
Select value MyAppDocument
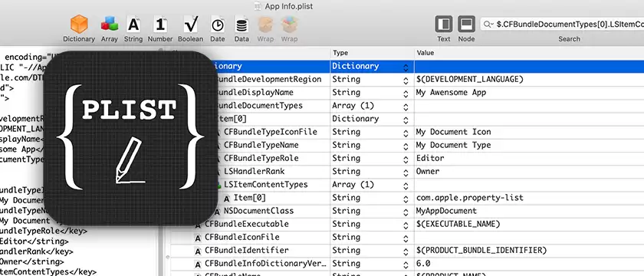pos(446,211)
